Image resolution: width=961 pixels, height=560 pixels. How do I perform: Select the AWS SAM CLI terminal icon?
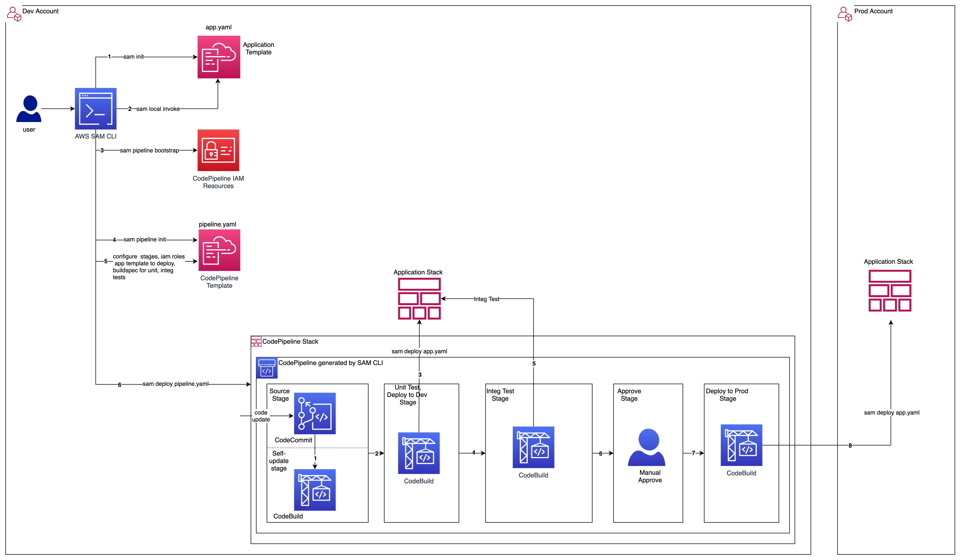pos(96,109)
